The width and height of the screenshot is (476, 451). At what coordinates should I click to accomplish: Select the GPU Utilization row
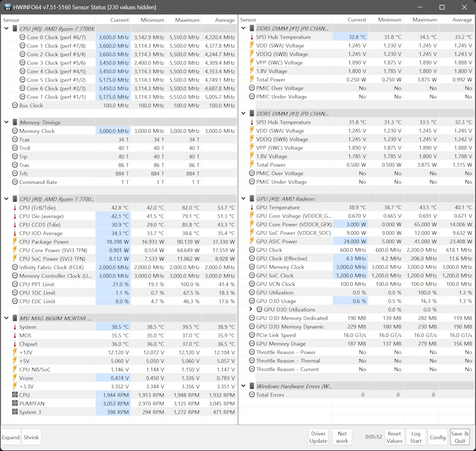click(x=356, y=292)
